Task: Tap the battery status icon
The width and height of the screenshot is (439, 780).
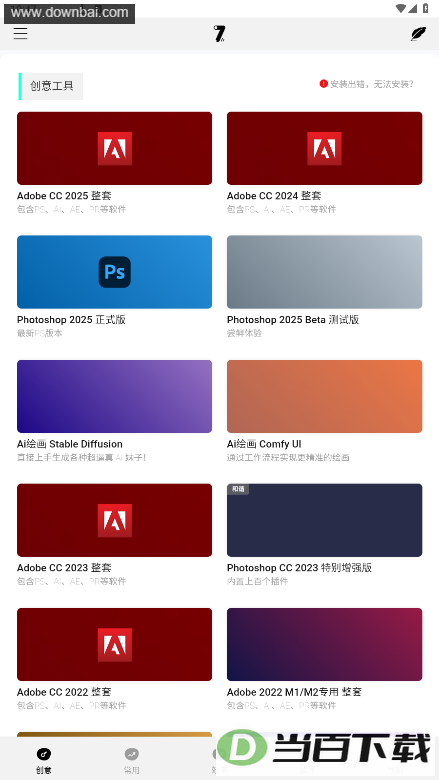Action: click(x=426, y=8)
